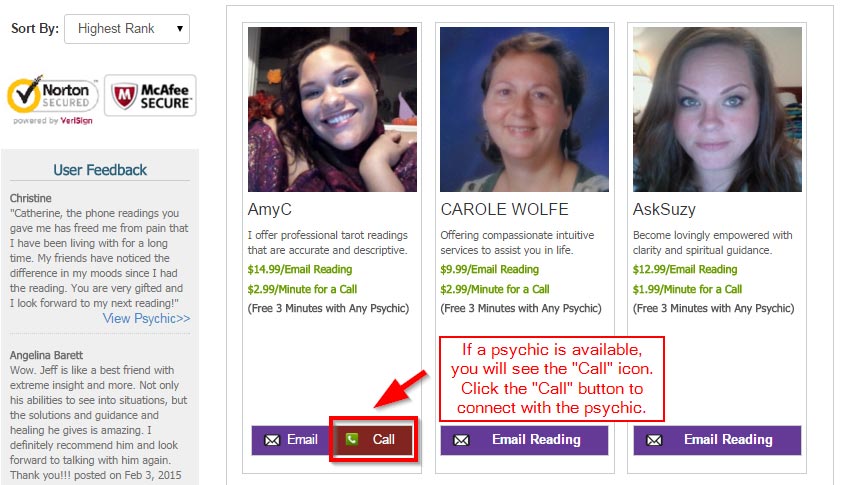The width and height of the screenshot is (845, 485).
Task: Call AmyC using the Call button
Action: [373, 439]
